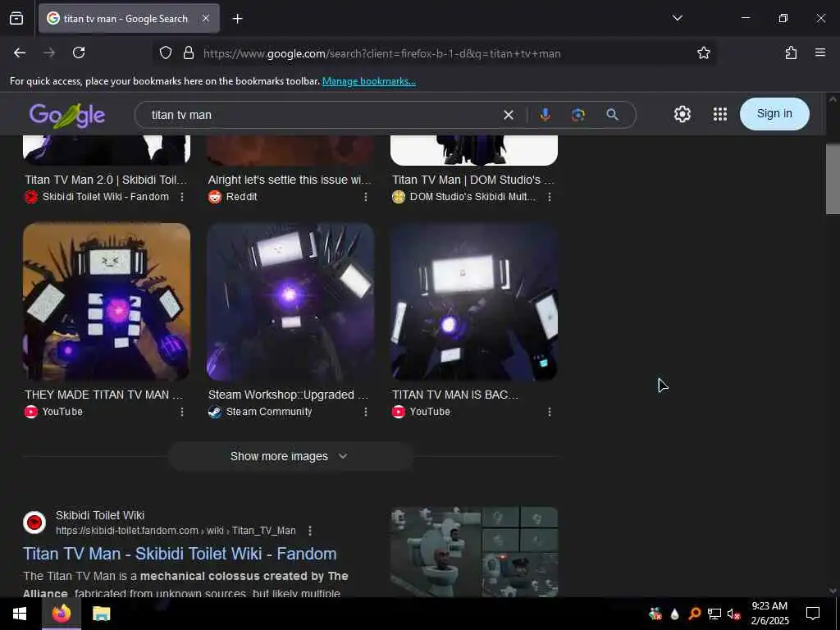Bookmark this page with star icon
This screenshot has width=840, height=630.
(703, 53)
